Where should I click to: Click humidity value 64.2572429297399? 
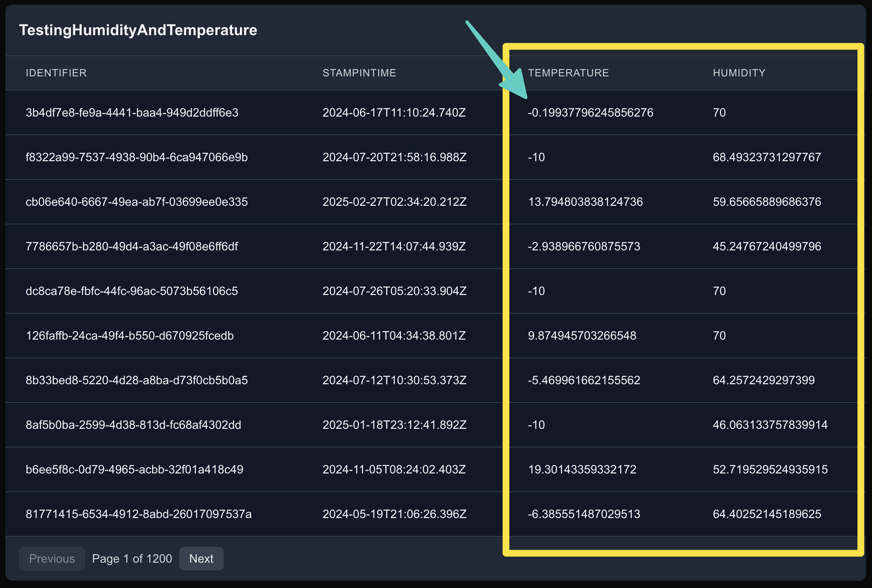click(x=764, y=380)
